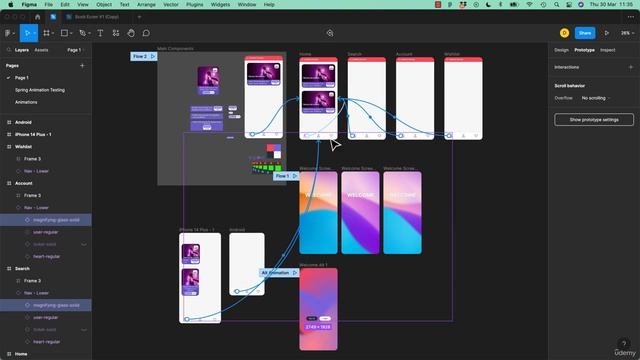Open the Overflow No scrolling dropdown
Image resolution: width=640 pixels, height=360 pixels.
coord(596,98)
